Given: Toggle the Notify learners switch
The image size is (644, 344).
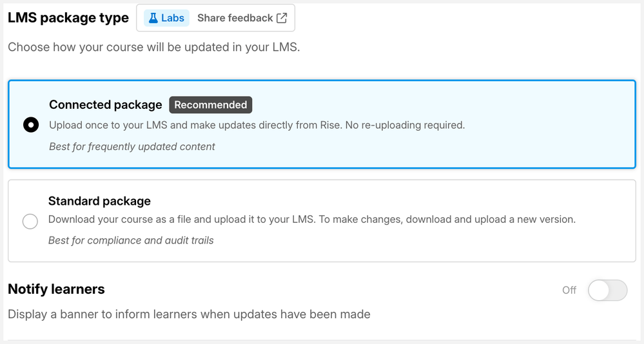Looking at the screenshot, I should 607,291.
